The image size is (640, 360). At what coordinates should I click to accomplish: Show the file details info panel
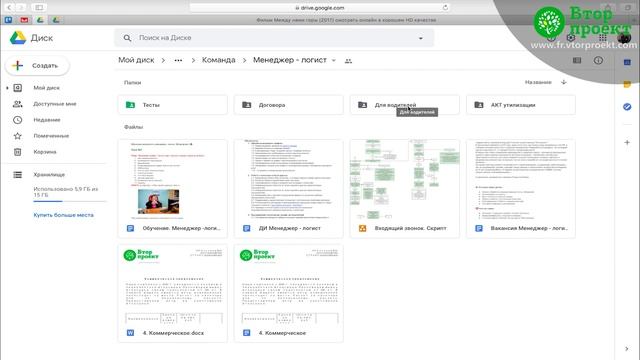click(x=598, y=60)
